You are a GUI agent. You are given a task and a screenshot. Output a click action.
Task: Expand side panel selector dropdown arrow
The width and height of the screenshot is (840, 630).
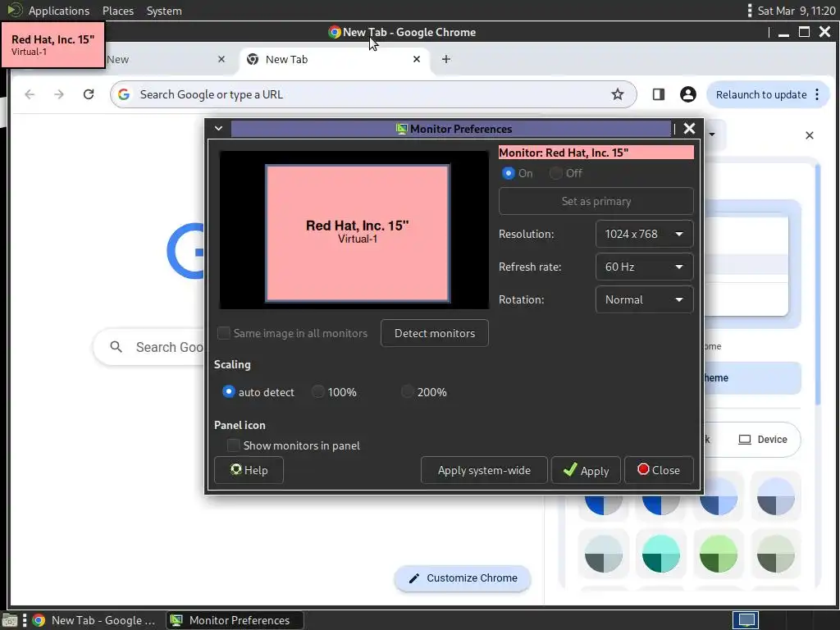coord(712,135)
